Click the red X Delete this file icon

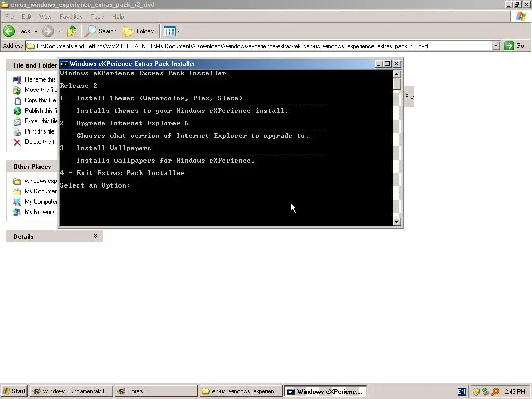click(x=17, y=142)
